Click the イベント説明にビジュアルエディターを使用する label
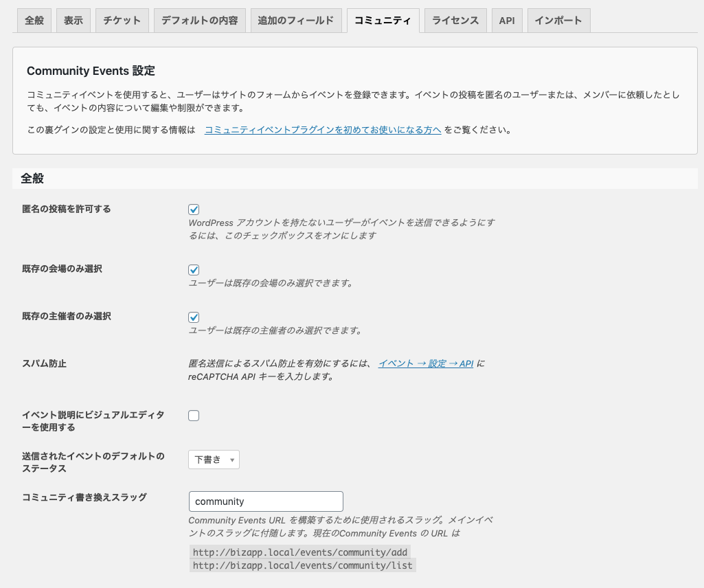The width and height of the screenshot is (704, 588). pos(93,421)
